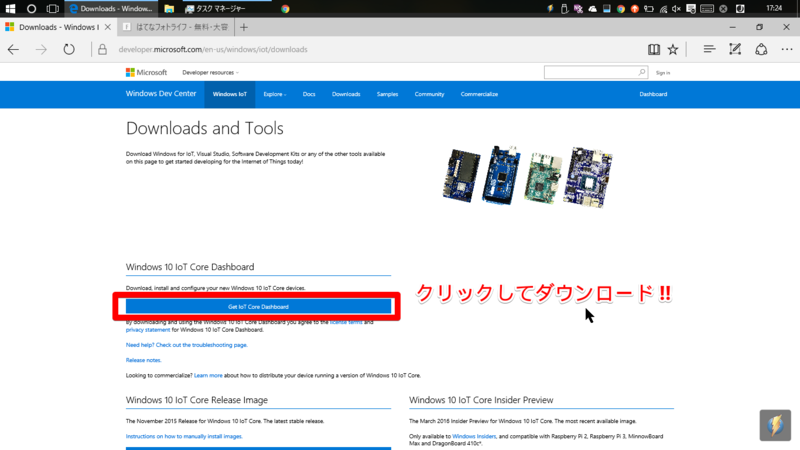800x450 pixels.
Task: Select the Windows IoT nav tab
Action: [x=230, y=94]
